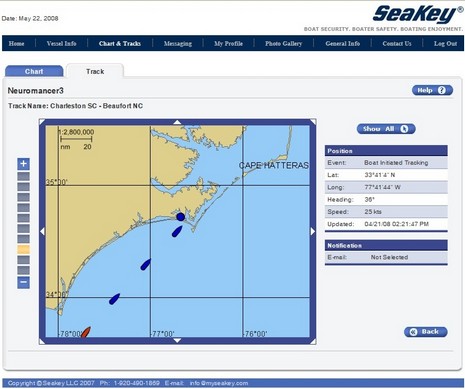Click the CAPE HATTERAS map label
This screenshot has width=465, height=389.
click(x=274, y=165)
